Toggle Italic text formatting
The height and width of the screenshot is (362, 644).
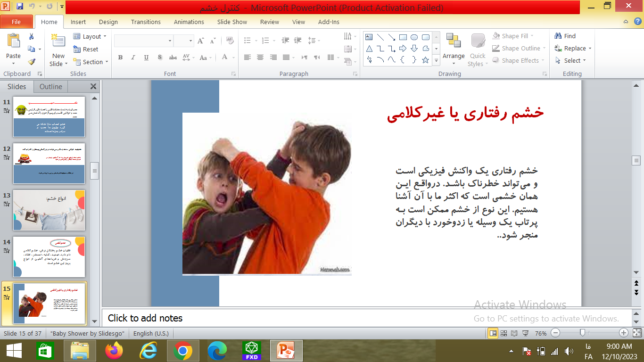coord(133,58)
